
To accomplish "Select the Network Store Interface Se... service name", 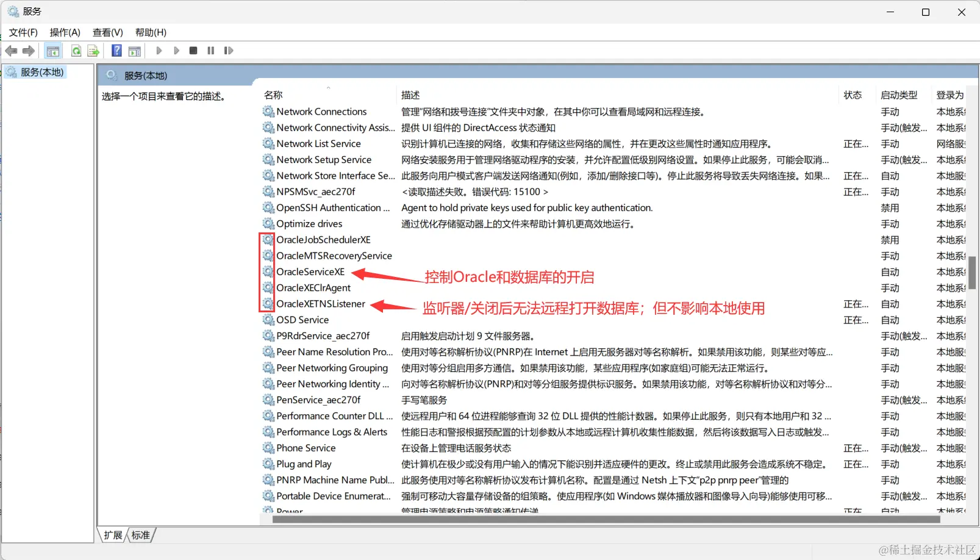I will point(335,175).
